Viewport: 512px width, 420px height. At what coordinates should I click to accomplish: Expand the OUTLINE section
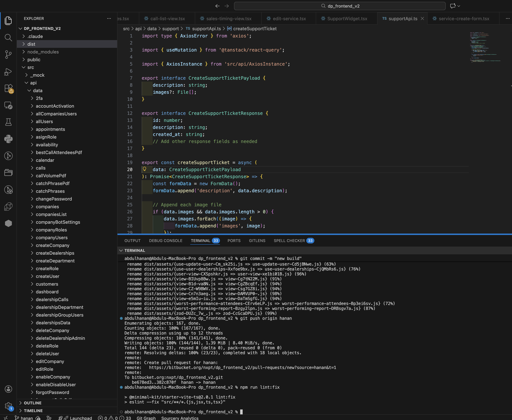coord(32,403)
